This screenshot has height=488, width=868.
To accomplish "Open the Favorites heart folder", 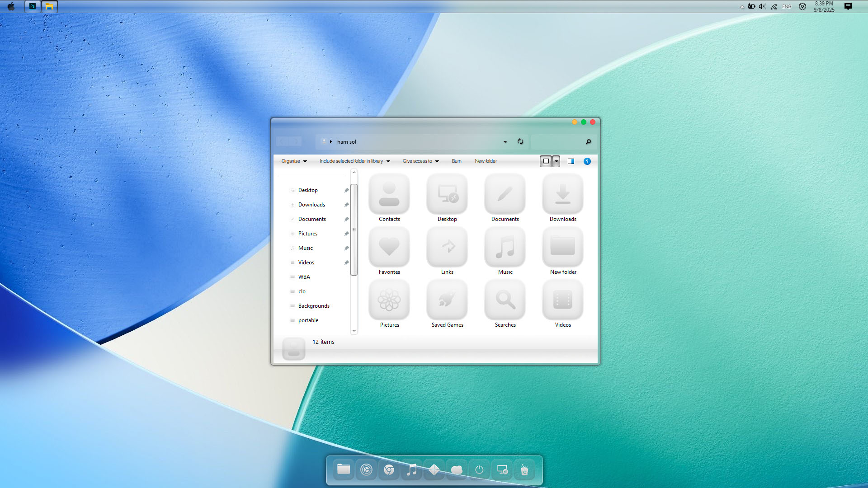I will (389, 247).
